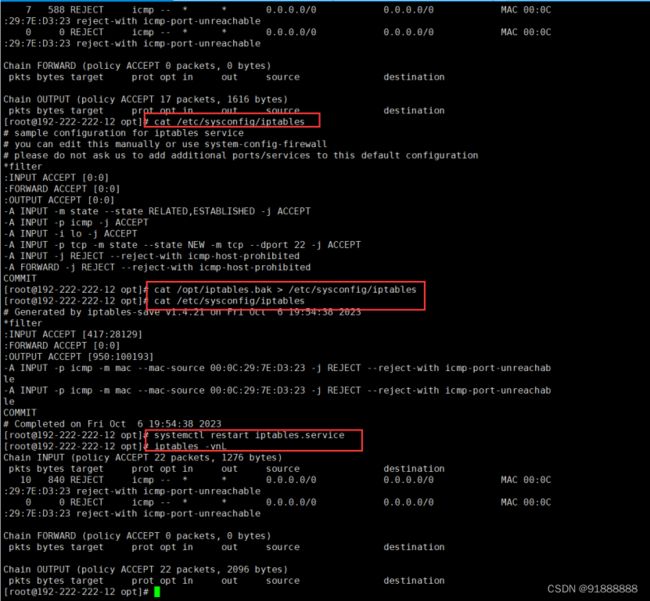Click the 'iptables -vnL' command
Image resolution: width=650 pixels, height=601 pixels.
point(190,446)
